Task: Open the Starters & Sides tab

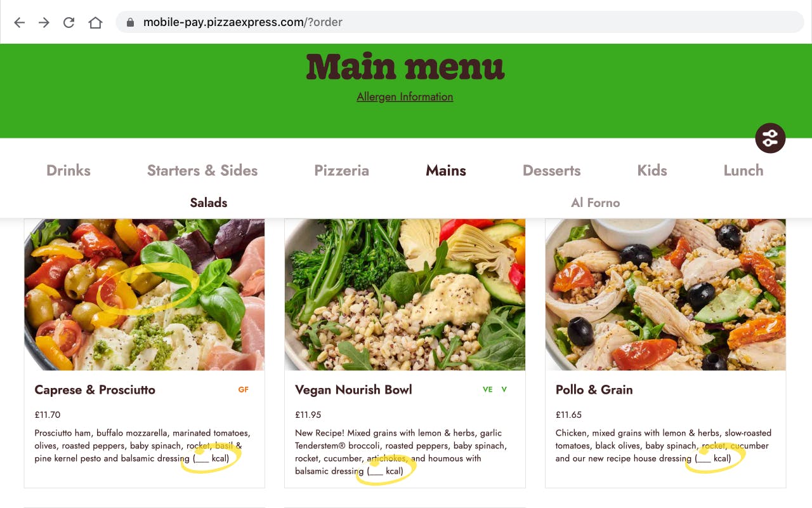Action: [202, 170]
